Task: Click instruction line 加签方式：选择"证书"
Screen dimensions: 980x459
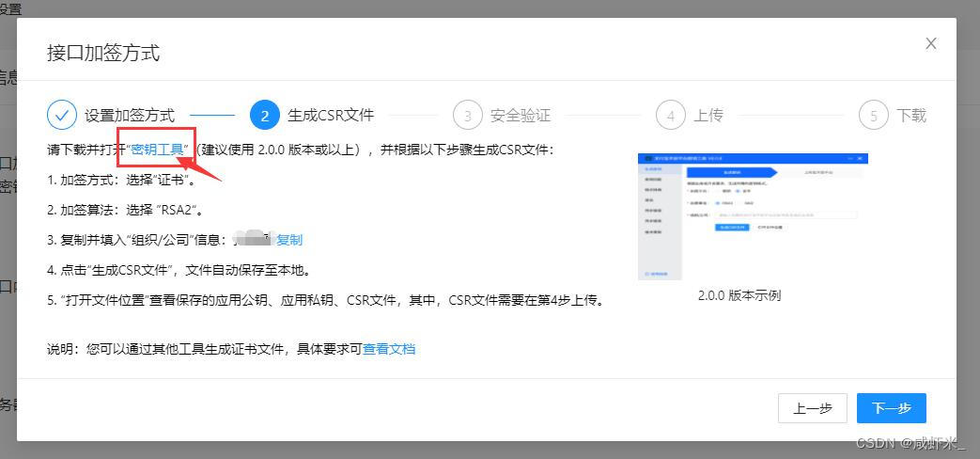Action: (x=122, y=180)
